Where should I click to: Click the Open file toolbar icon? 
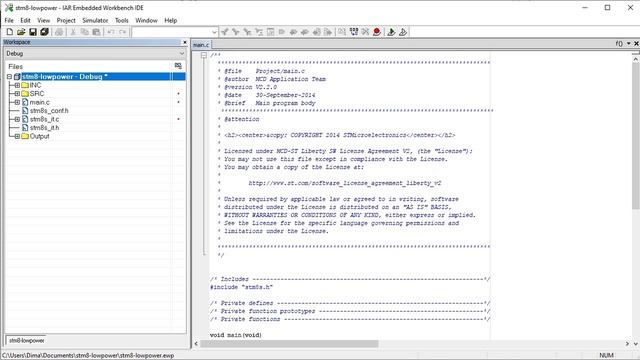(x=21, y=32)
